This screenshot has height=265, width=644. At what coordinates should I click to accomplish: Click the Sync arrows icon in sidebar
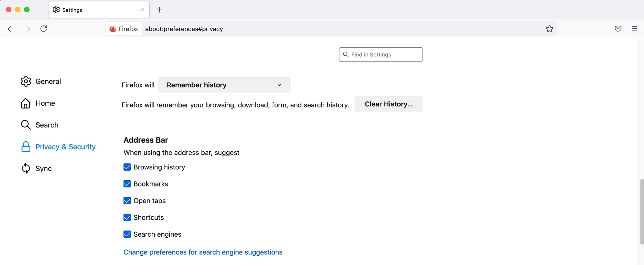pyautogui.click(x=26, y=168)
